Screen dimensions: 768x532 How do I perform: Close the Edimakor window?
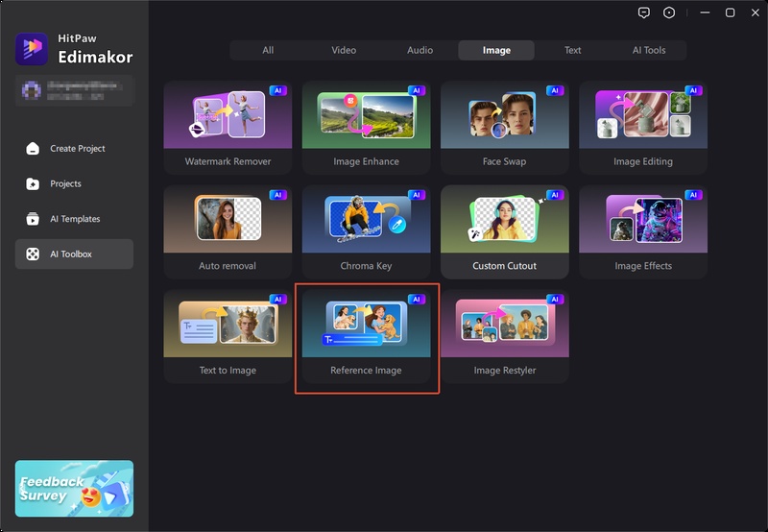coord(756,12)
